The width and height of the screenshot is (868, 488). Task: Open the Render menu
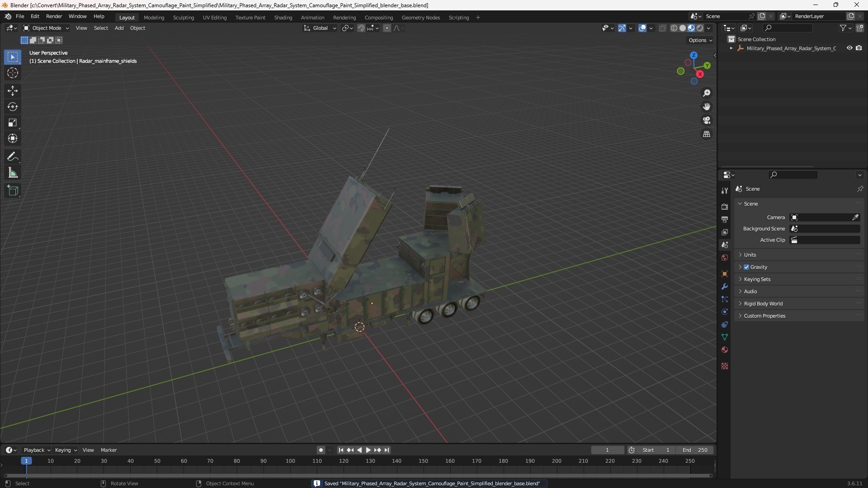tap(54, 16)
